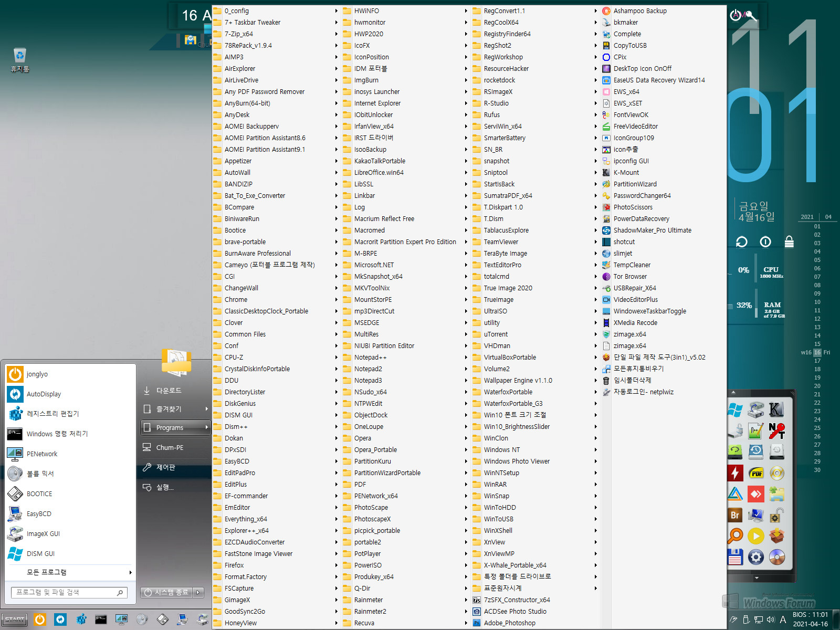Click the system shutdown button in Start menu

coord(166,592)
